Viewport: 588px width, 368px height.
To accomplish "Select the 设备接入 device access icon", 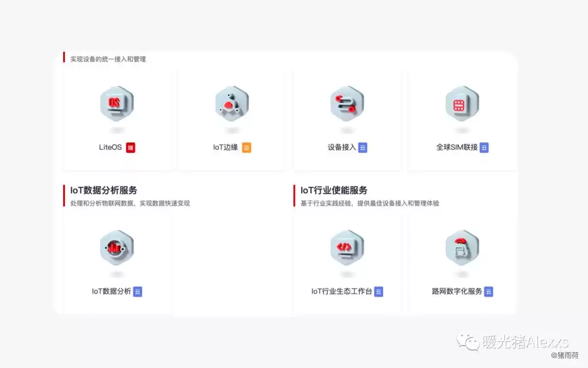I will (347, 104).
